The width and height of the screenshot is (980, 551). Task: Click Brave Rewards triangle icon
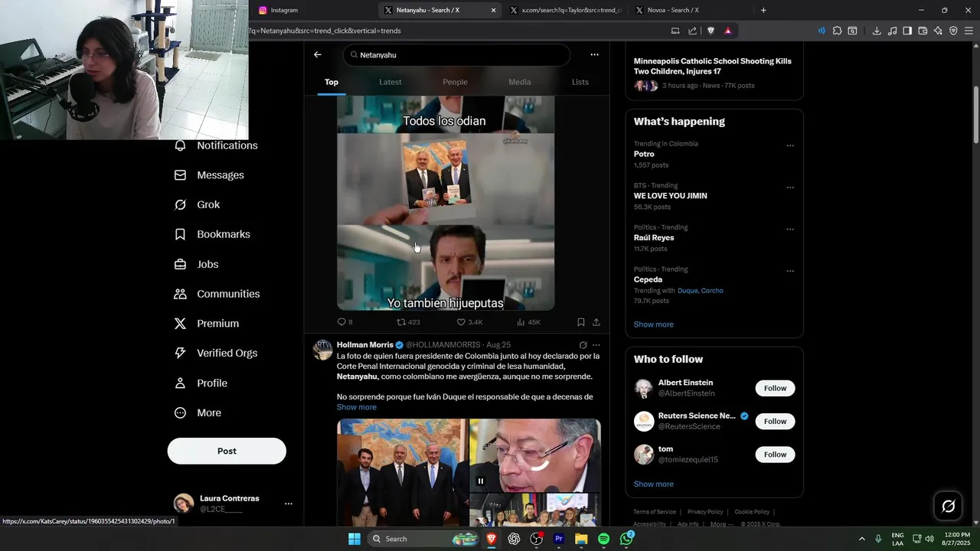[727, 31]
